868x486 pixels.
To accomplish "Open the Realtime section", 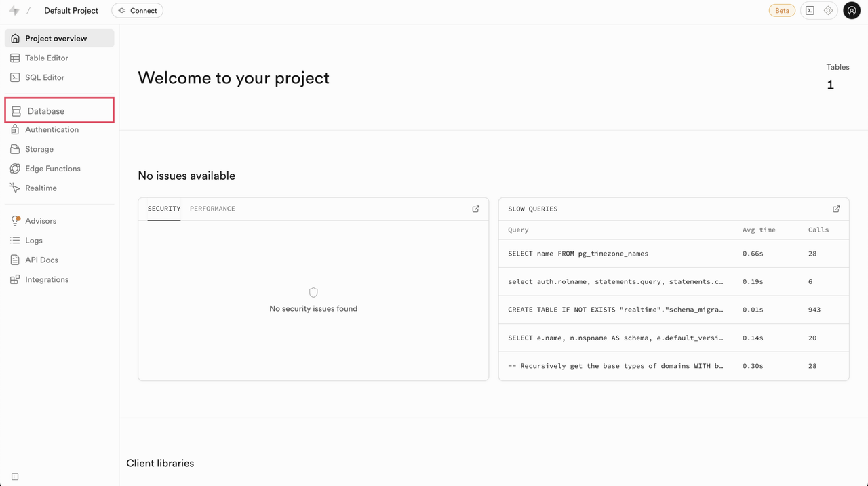I will [x=41, y=188].
